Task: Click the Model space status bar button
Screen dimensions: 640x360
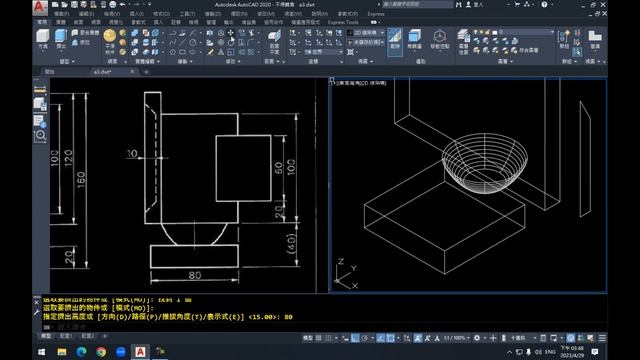Action: pyautogui.click(x=307, y=338)
